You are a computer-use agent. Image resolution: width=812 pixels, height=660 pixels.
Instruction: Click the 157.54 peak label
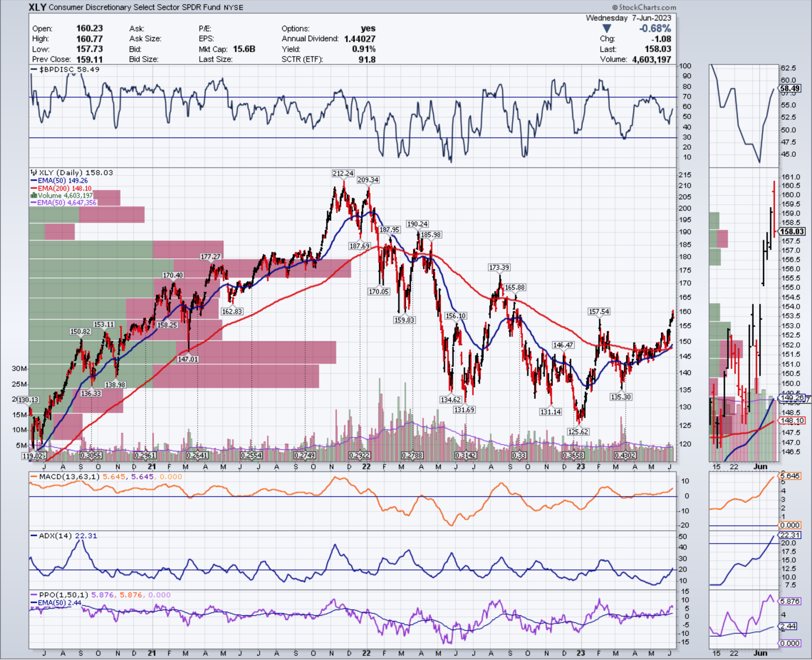(599, 312)
